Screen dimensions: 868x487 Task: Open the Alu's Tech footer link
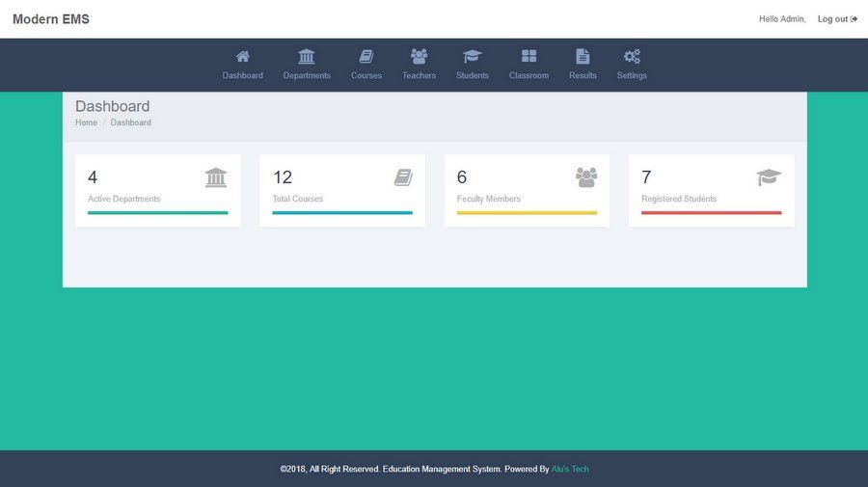[570, 470]
